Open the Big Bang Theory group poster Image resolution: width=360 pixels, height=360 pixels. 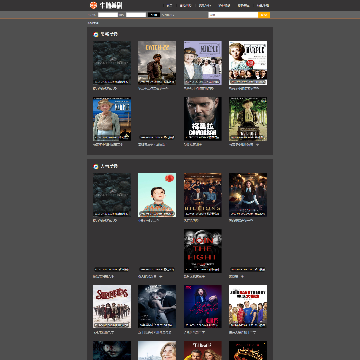[248, 306]
